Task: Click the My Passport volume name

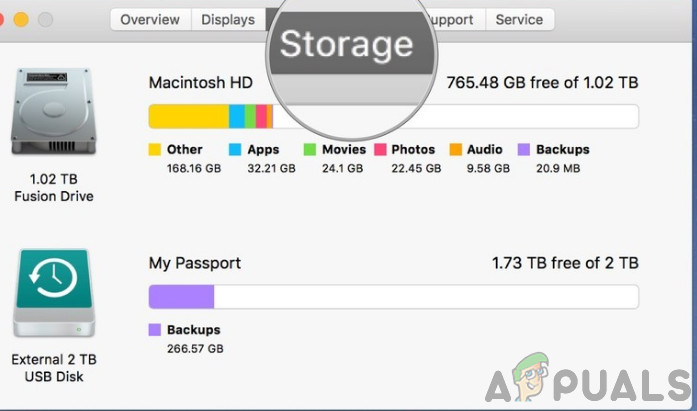Action: tap(195, 264)
